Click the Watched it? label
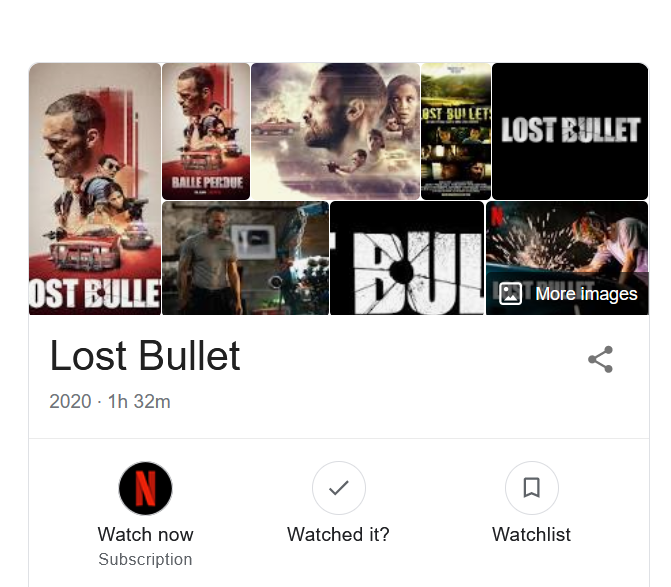This screenshot has width=671, height=587. click(x=338, y=534)
